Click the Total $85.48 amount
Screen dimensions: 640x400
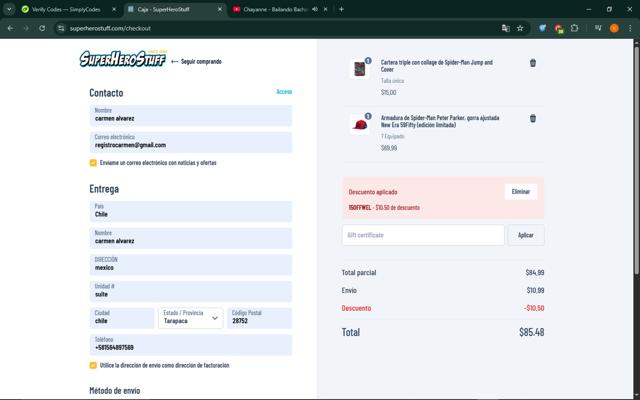click(x=531, y=332)
